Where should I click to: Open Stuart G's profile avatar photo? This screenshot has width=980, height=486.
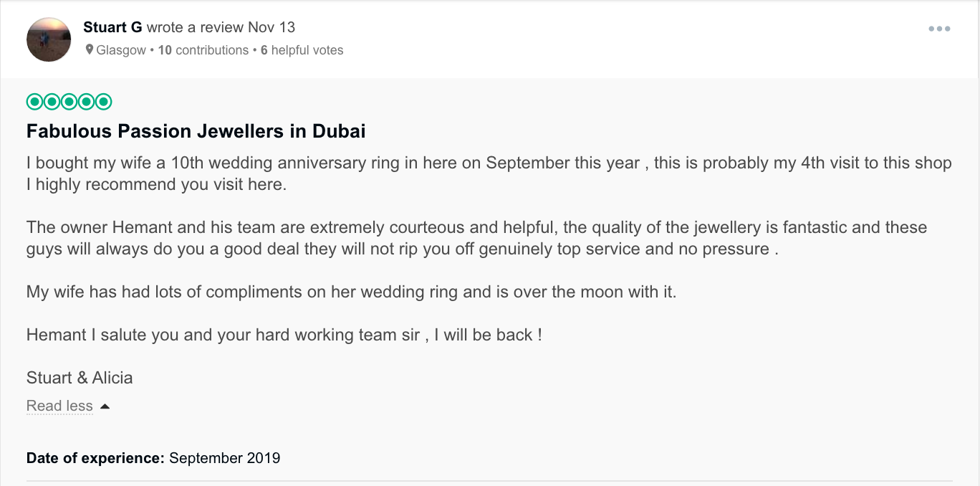point(49,39)
